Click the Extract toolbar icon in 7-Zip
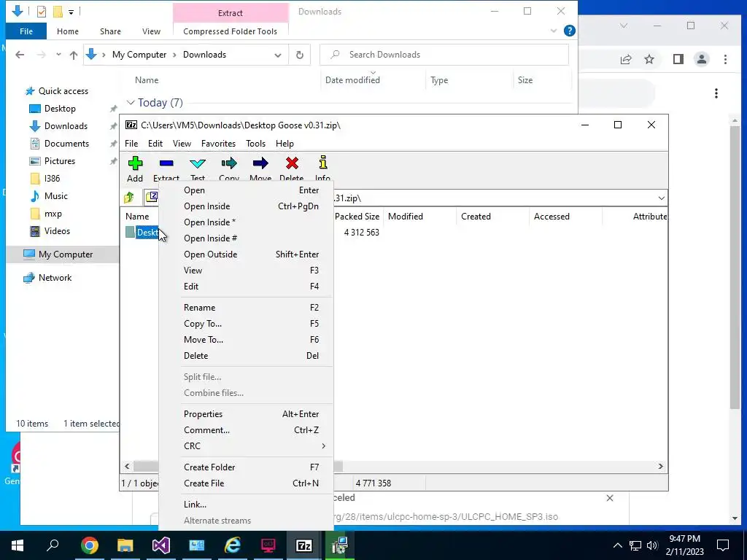 (x=166, y=163)
